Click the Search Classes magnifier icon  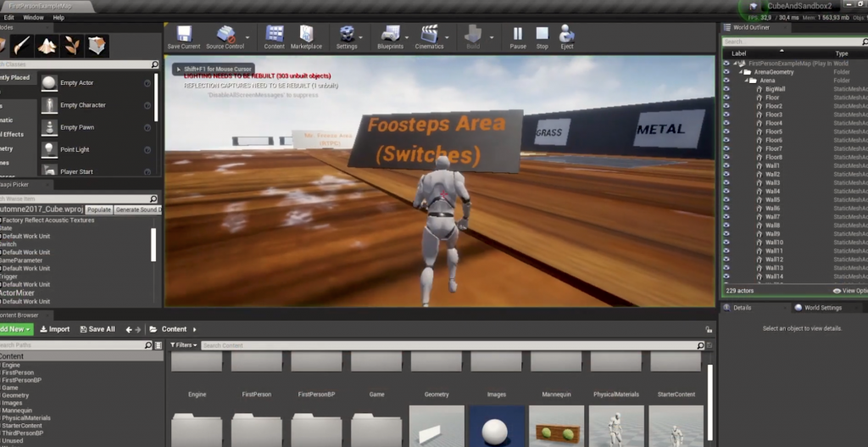click(x=154, y=64)
